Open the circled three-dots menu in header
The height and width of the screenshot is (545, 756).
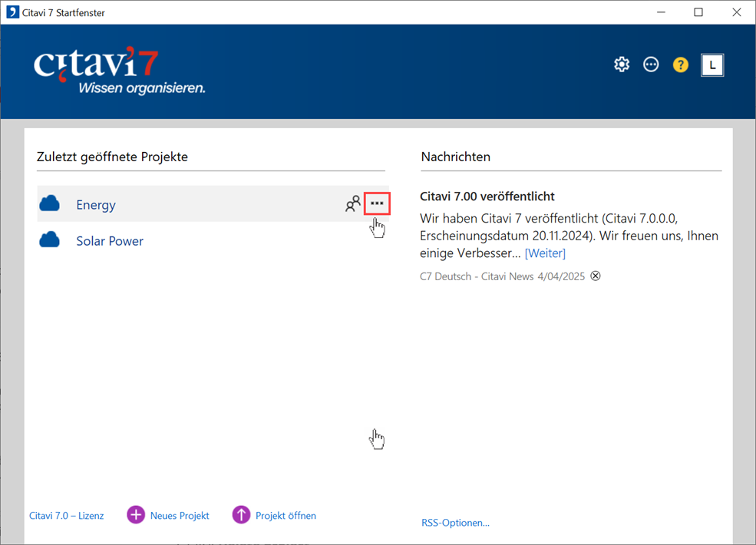(651, 64)
